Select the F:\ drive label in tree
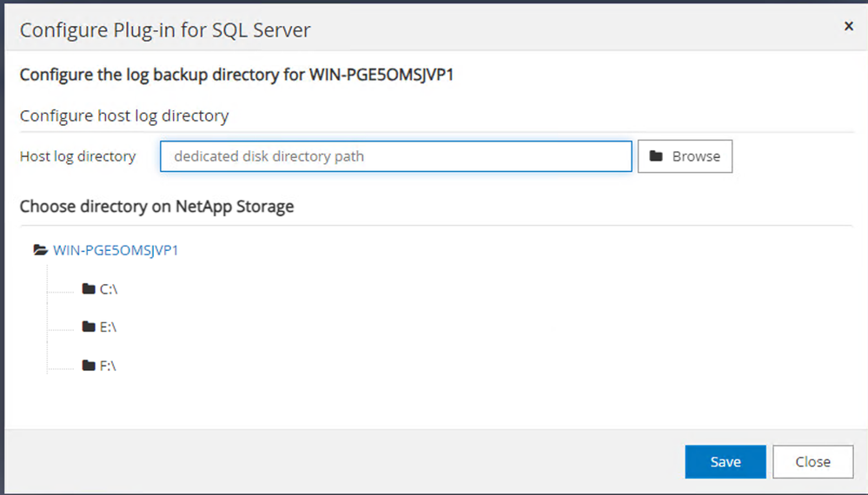 click(x=109, y=366)
